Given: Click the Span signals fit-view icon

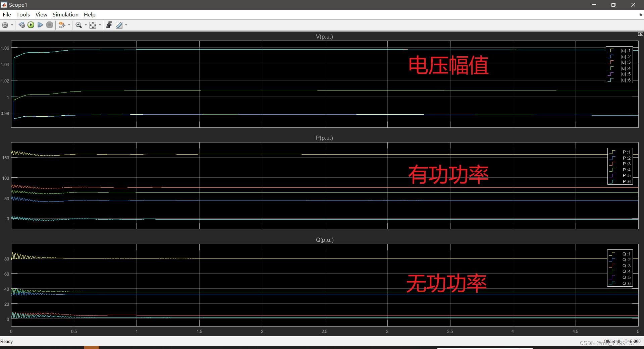Looking at the screenshot, I should pos(93,25).
